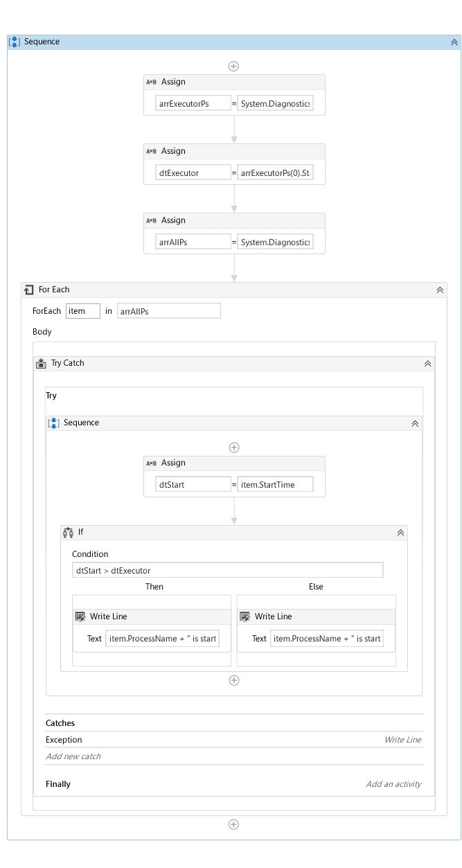Image resolution: width=462 pixels, height=868 pixels.
Task: Click Add an activity in Finally
Action: 393,784
